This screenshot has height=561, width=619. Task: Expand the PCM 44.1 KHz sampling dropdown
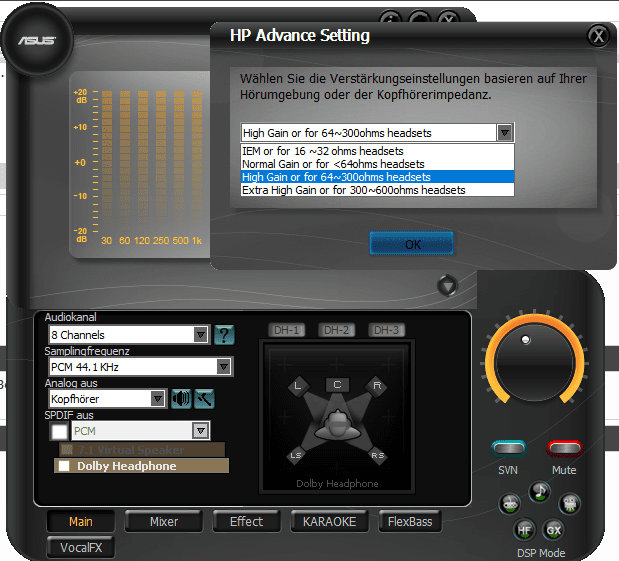pyautogui.click(x=224, y=367)
